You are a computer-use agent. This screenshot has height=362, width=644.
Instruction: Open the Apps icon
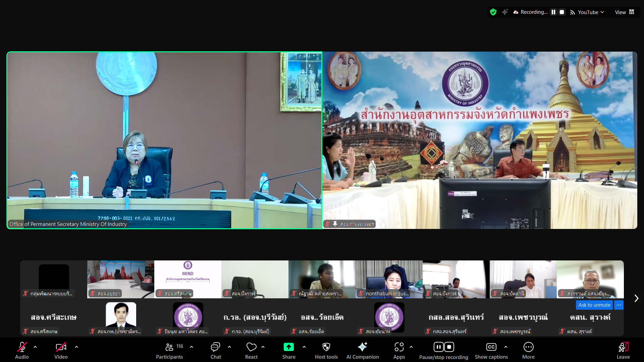click(x=399, y=347)
